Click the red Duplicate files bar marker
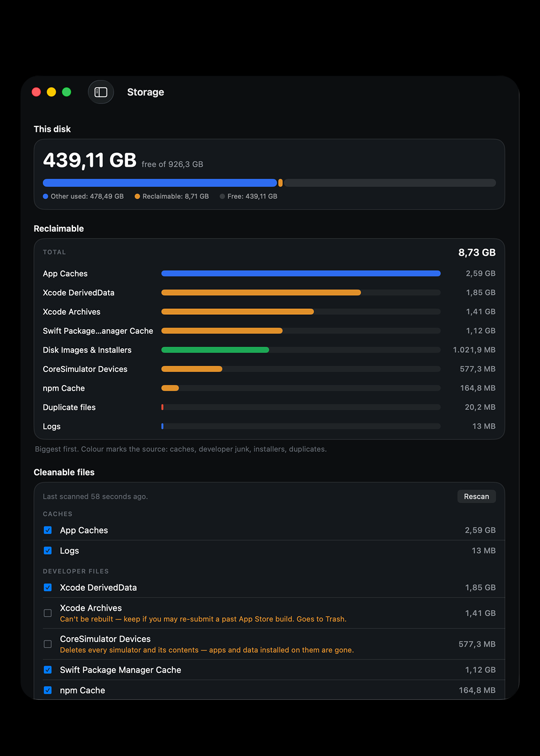 point(163,407)
